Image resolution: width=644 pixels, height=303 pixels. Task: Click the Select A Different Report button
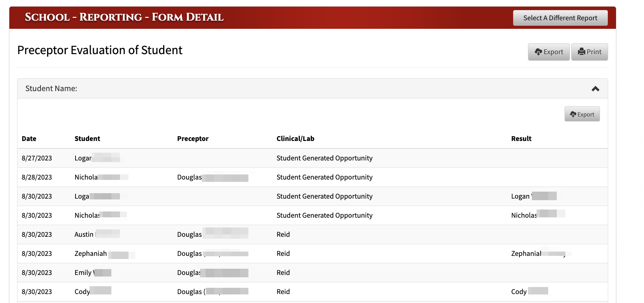560,18
